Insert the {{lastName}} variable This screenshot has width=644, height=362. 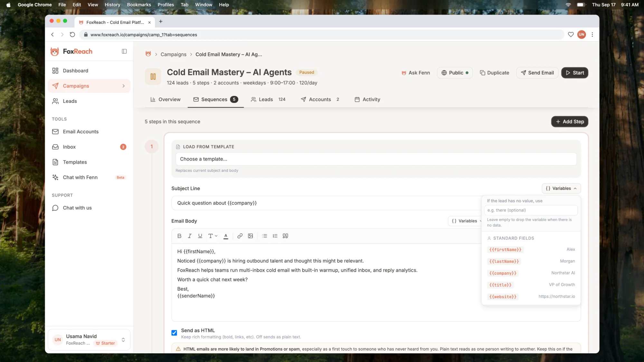[x=531, y=261]
